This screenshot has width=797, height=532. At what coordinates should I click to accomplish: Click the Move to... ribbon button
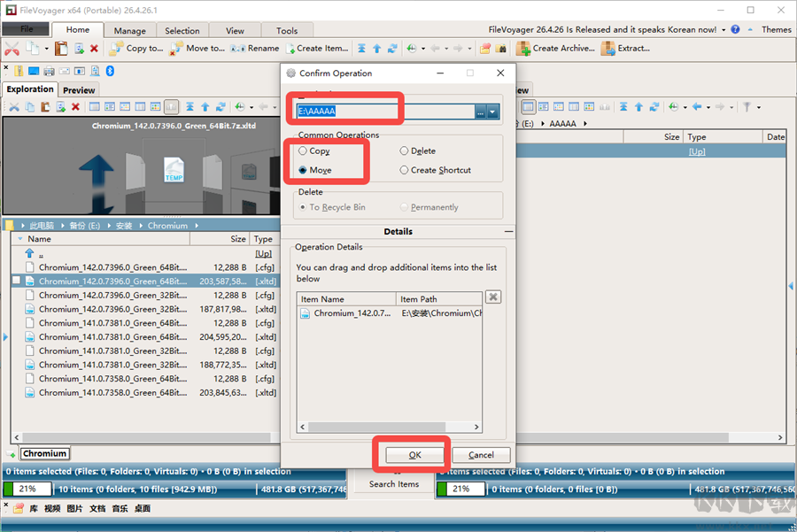click(197, 49)
